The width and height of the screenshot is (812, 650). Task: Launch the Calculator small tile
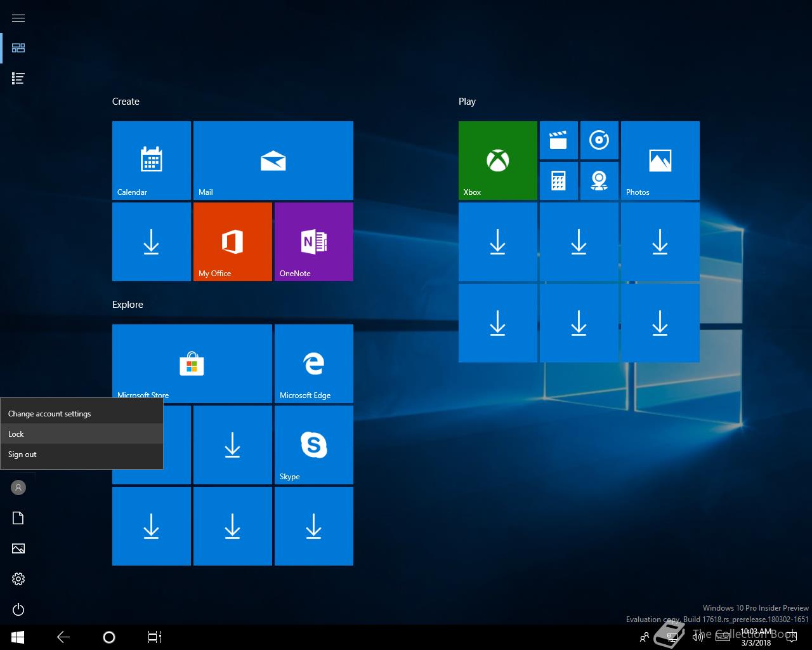[559, 181]
